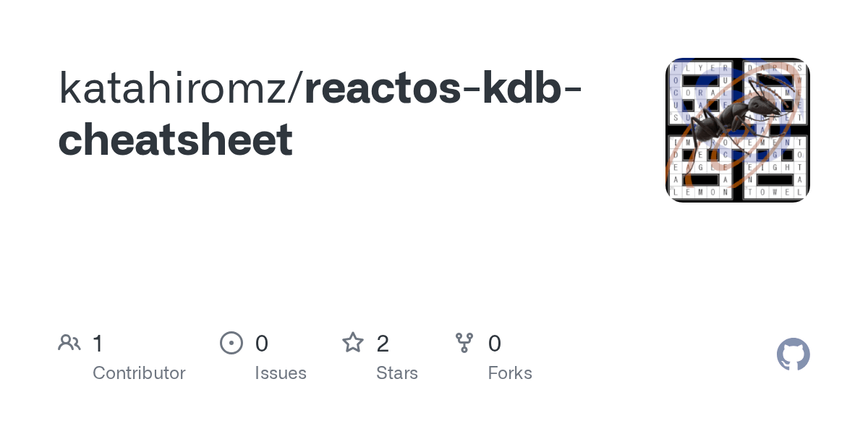The width and height of the screenshot is (868, 434).
Task: Select the Stars label
Action: click(x=397, y=373)
